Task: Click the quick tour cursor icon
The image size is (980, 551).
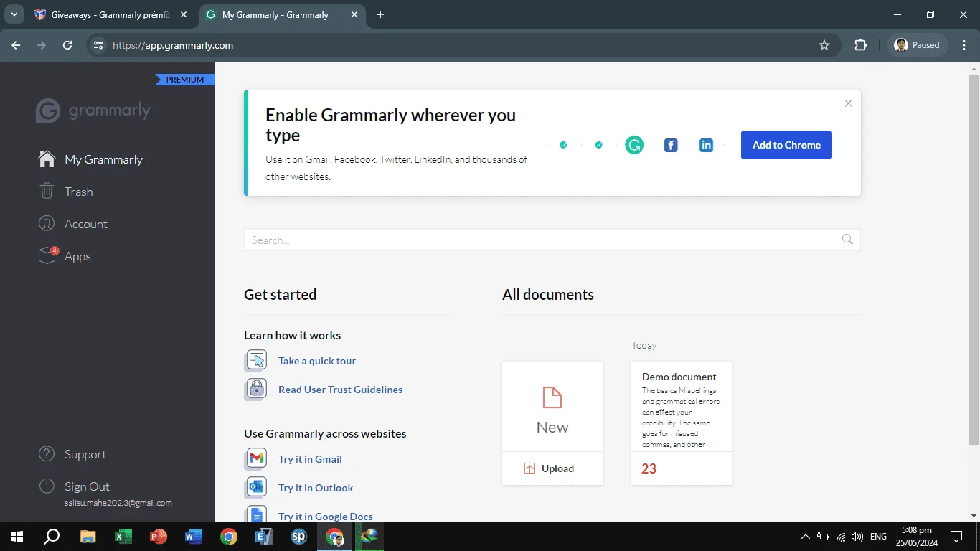Action: pyautogui.click(x=256, y=360)
